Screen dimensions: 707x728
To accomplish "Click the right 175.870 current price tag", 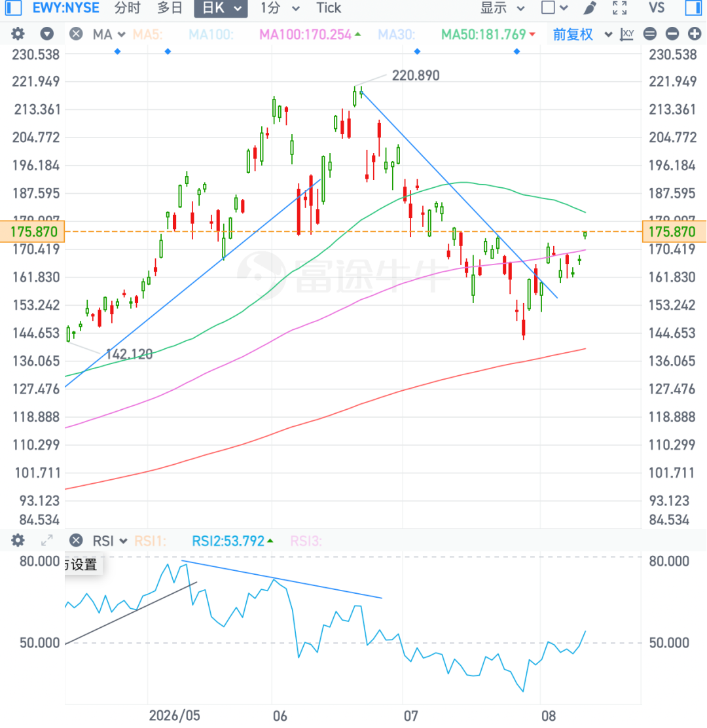I will pyautogui.click(x=674, y=232).
